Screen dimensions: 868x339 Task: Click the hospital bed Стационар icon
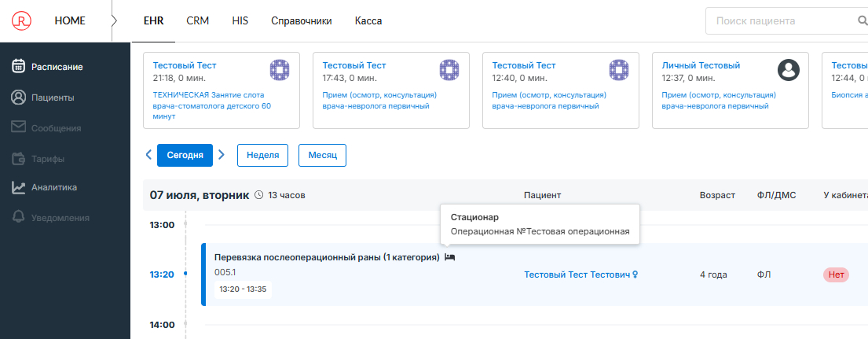(x=450, y=257)
